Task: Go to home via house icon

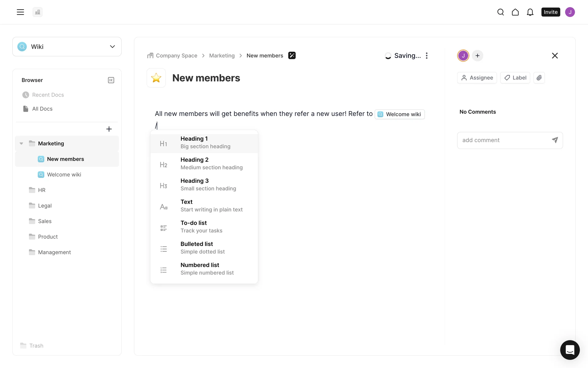Action: tap(515, 12)
